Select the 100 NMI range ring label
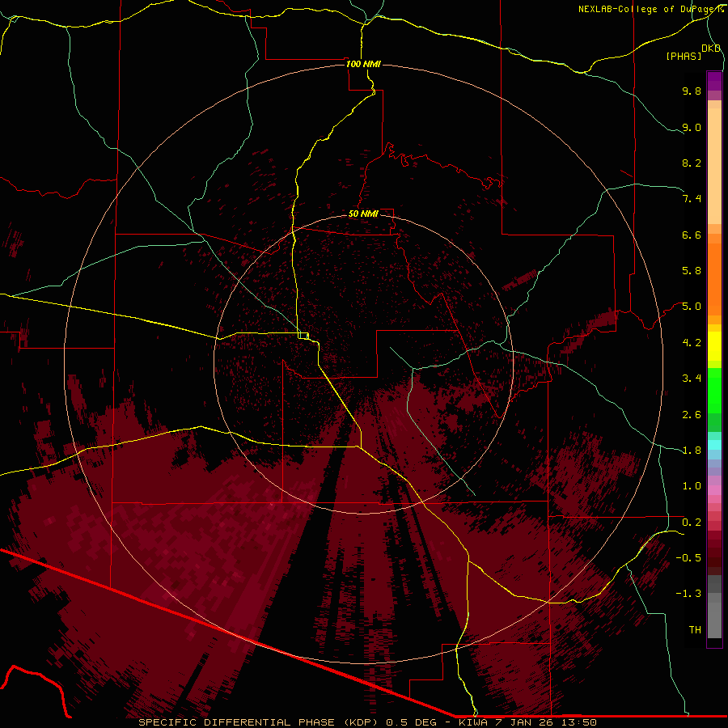The image size is (728, 728). coord(363,64)
